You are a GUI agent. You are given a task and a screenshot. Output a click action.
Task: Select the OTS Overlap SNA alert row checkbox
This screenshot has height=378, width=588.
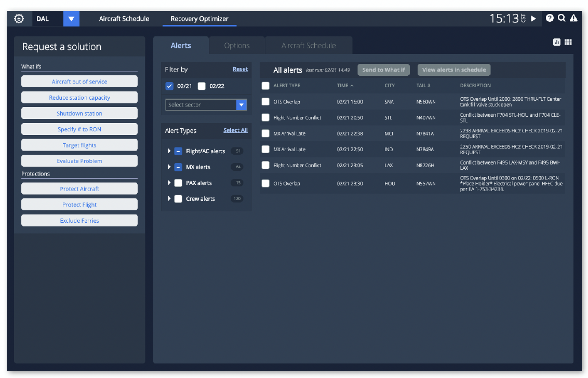click(x=265, y=102)
